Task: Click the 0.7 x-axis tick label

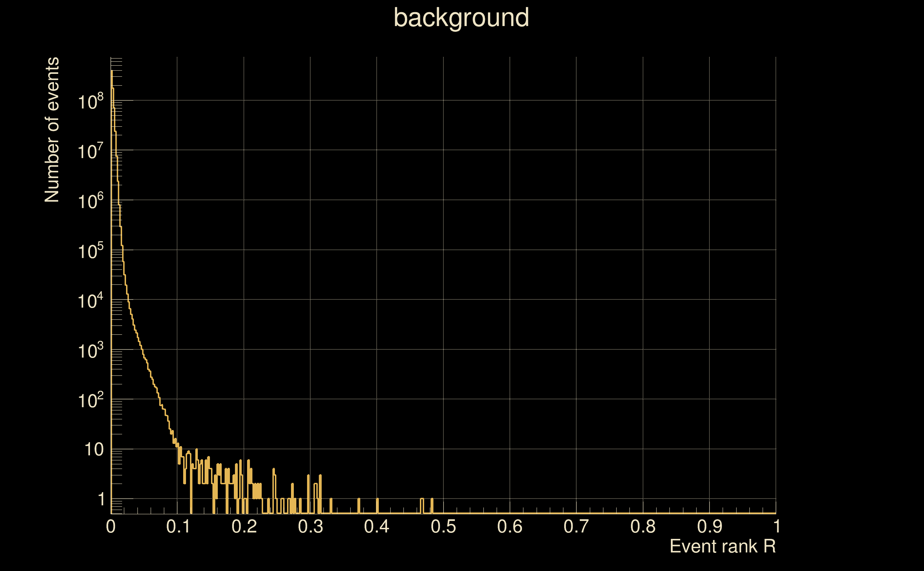Action: click(x=576, y=527)
